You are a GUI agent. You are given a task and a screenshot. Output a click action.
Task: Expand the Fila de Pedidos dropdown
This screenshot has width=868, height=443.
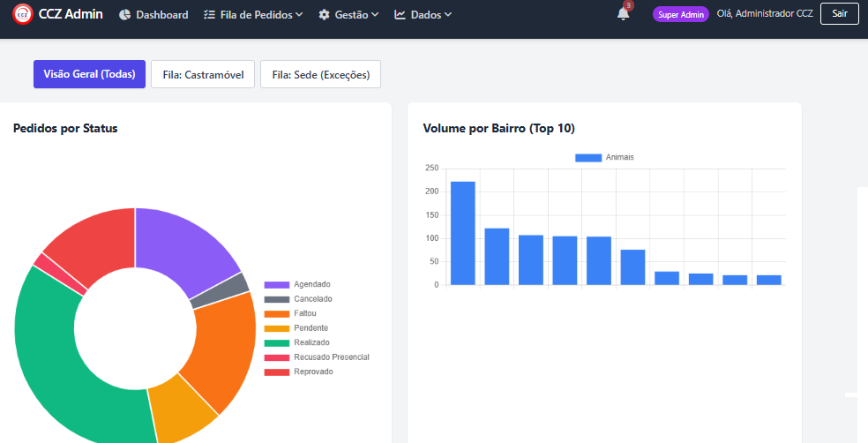[253, 15]
